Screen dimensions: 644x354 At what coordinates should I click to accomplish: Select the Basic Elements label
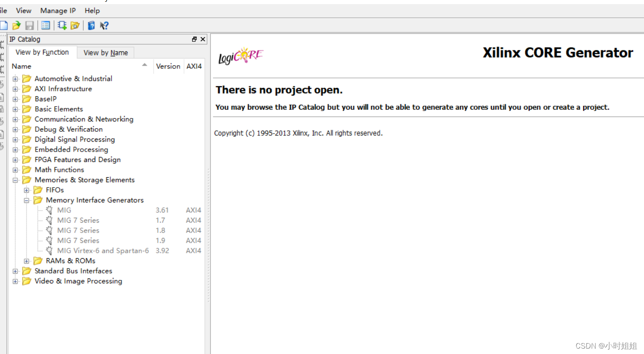pos(59,109)
